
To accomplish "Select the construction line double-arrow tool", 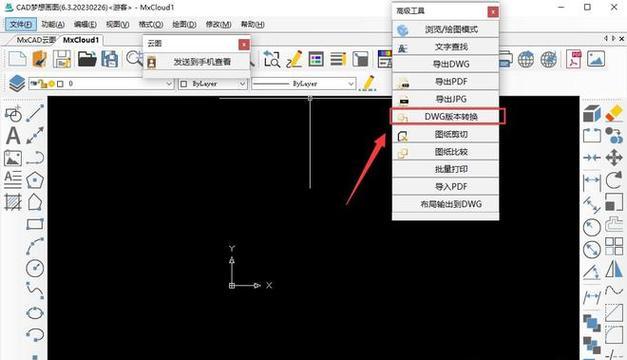I will [35, 136].
